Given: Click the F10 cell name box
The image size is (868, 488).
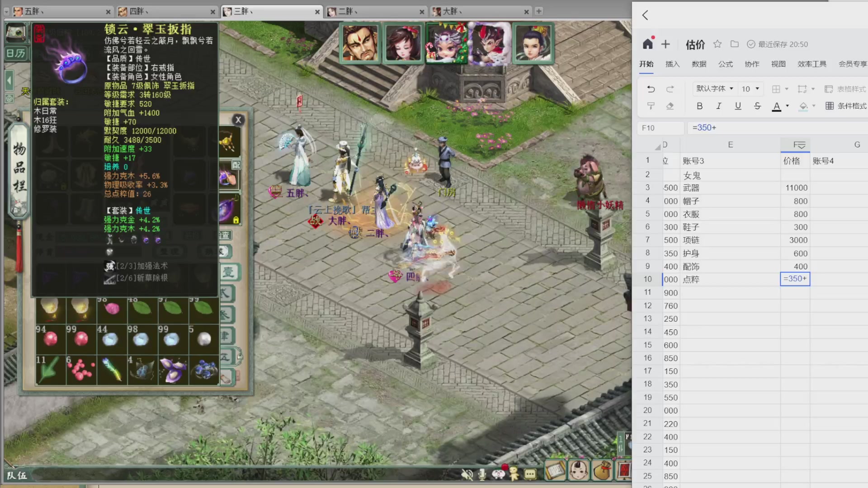Looking at the screenshot, I should (x=660, y=128).
